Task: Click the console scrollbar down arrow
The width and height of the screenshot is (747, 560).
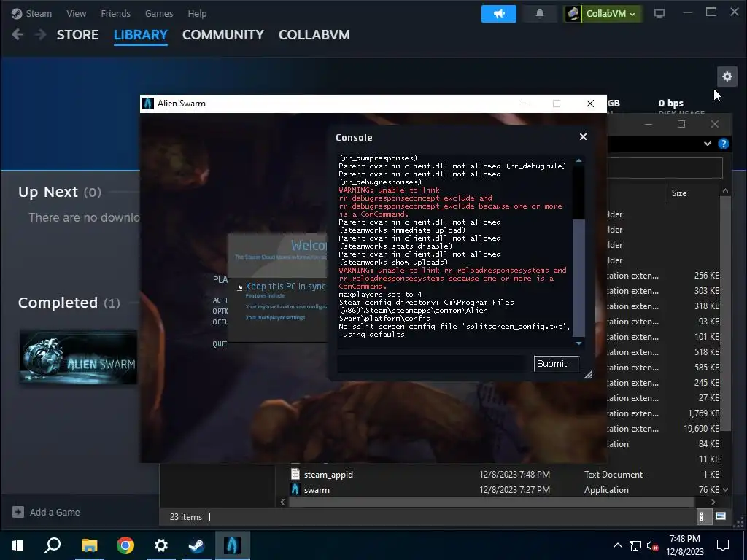Action: tap(578, 343)
